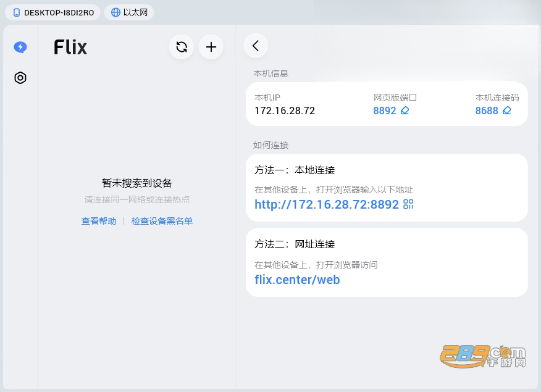Click 打开浏览器输入以下地址 instruction text
This screenshot has height=392, width=541.
[364, 190]
